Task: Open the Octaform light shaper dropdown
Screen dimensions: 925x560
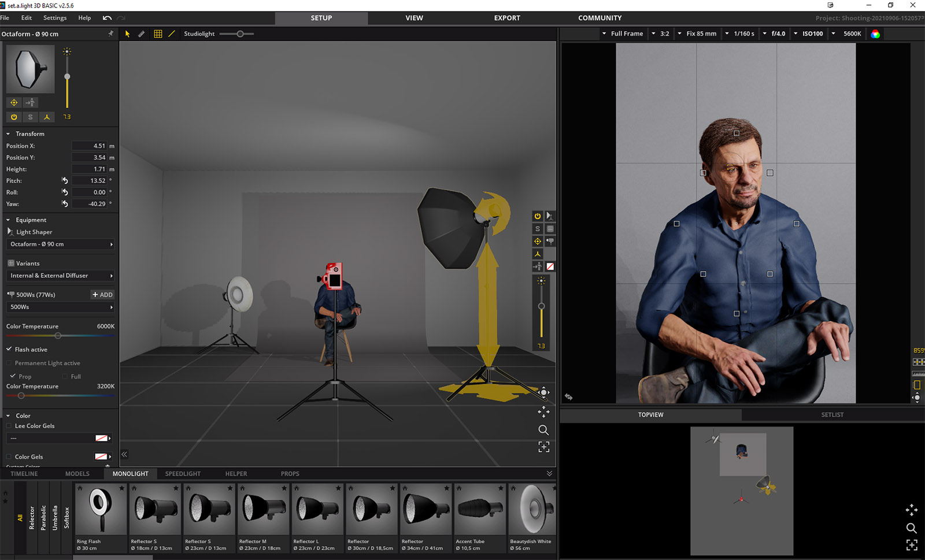Action: pyautogui.click(x=61, y=244)
